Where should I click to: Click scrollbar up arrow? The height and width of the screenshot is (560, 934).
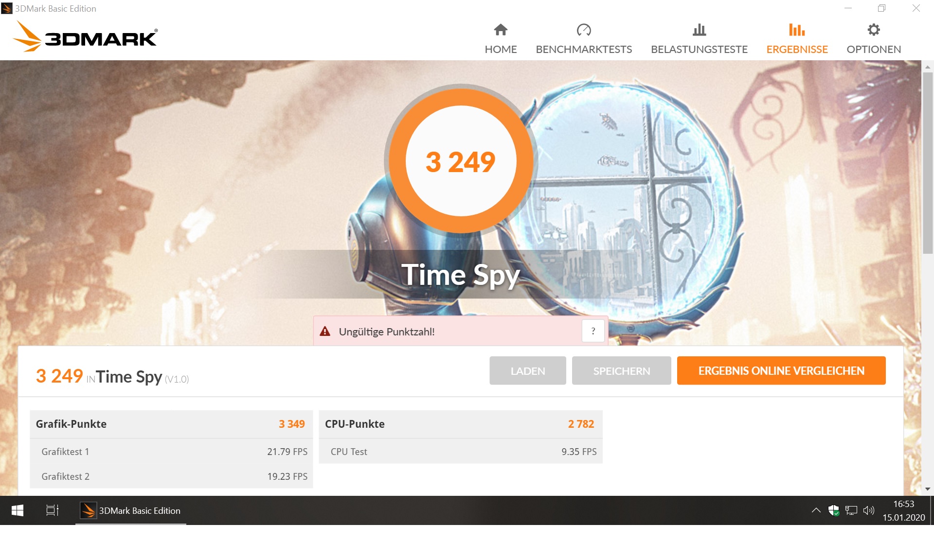[928, 67]
